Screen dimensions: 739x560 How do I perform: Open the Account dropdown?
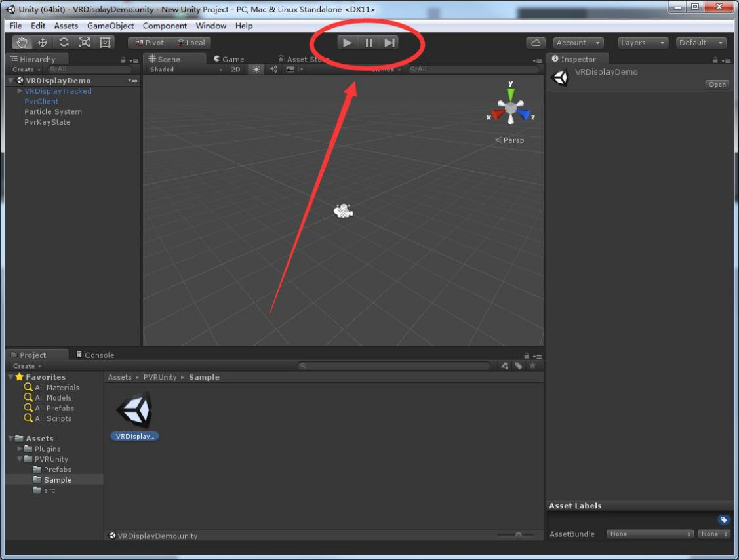578,43
